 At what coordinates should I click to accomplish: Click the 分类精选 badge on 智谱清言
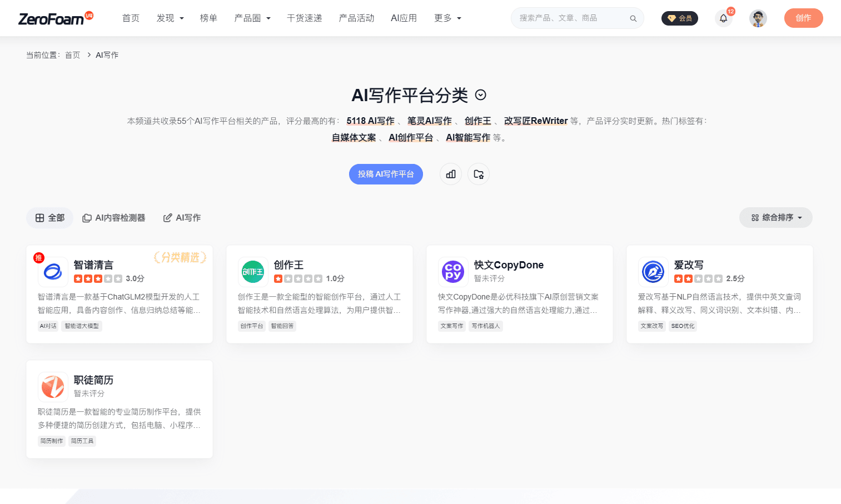pyautogui.click(x=180, y=257)
